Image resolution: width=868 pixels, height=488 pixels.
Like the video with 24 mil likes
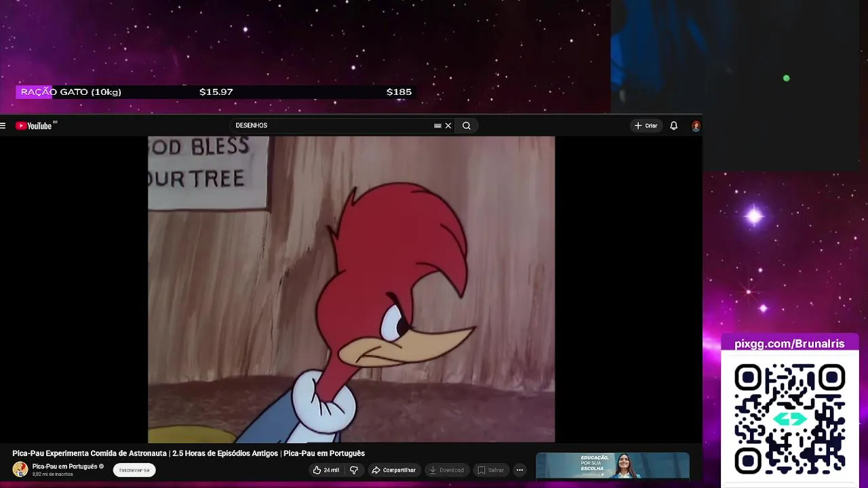[x=325, y=470]
